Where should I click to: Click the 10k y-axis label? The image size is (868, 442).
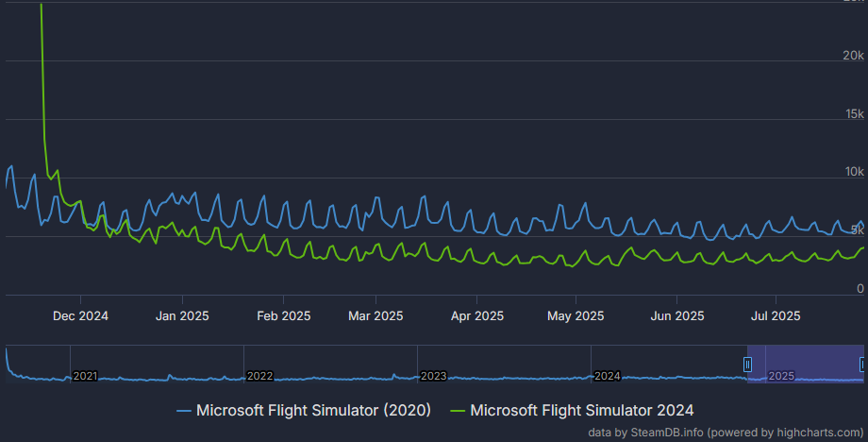tap(854, 172)
